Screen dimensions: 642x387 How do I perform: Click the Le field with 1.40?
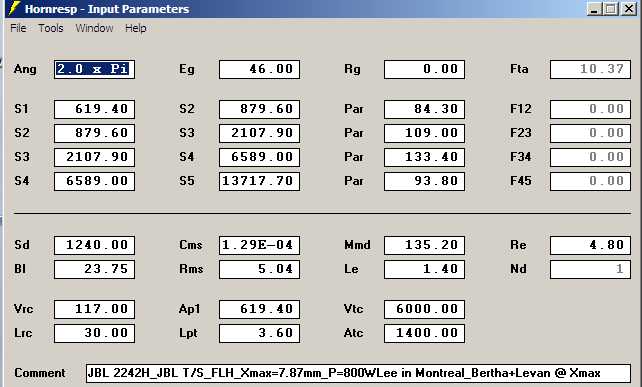(424, 269)
